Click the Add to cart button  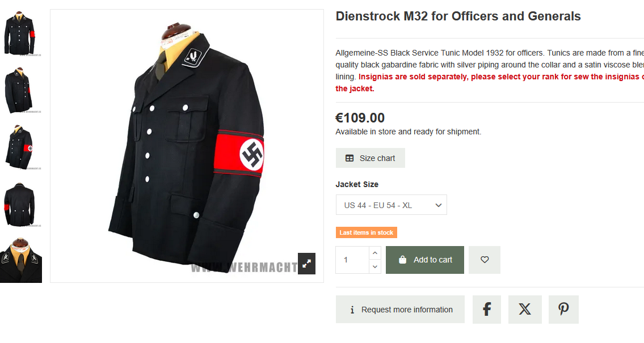pos(424,260)
